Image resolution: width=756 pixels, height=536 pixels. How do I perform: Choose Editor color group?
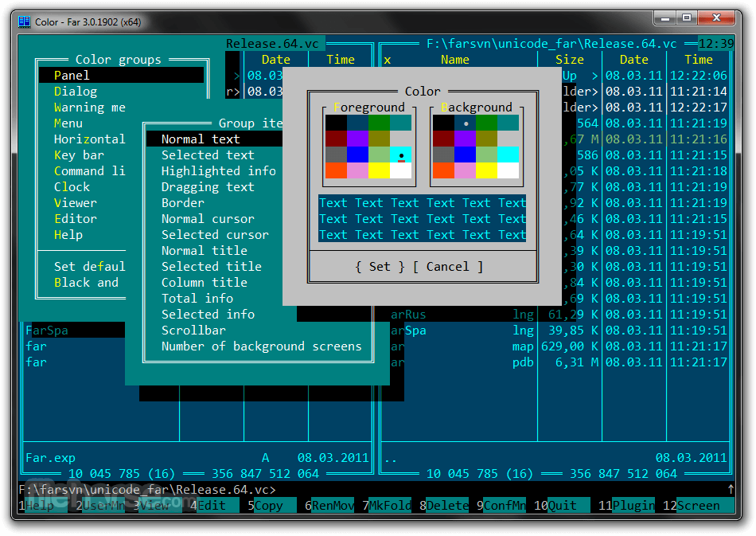(x=76, y=218)
